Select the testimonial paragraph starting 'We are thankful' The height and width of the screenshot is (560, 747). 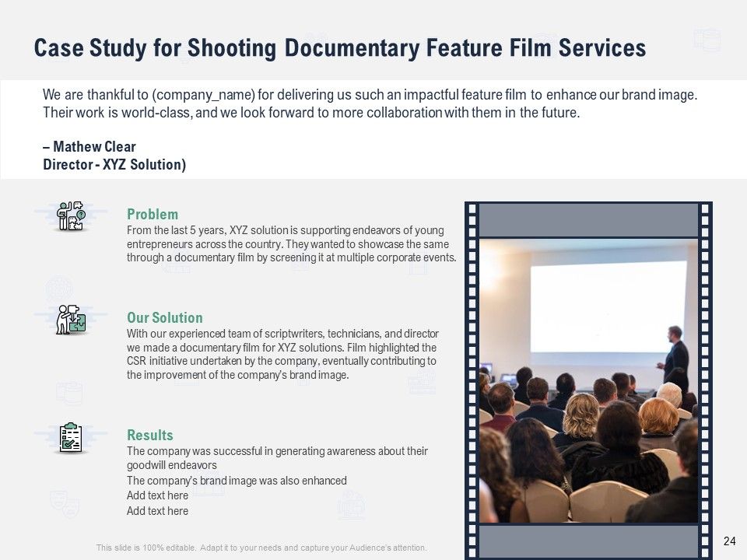(370, 103)
